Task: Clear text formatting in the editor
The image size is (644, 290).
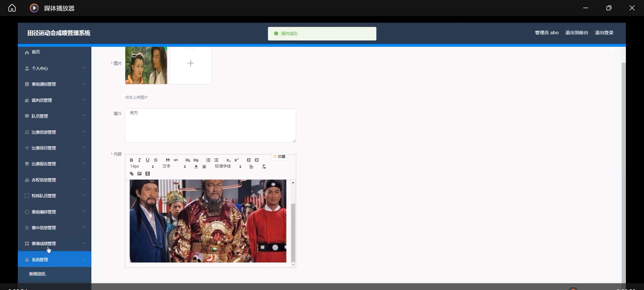Action: click(x=264, y=167)
